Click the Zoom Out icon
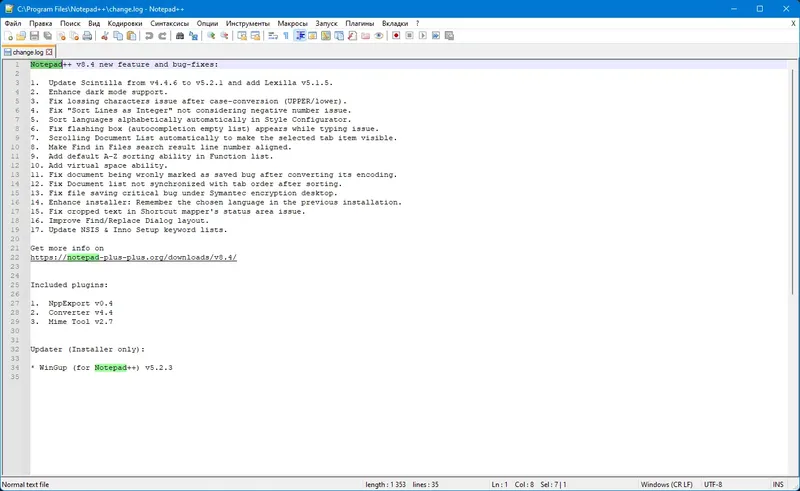800x491 pixels. (x=224, y=36)
